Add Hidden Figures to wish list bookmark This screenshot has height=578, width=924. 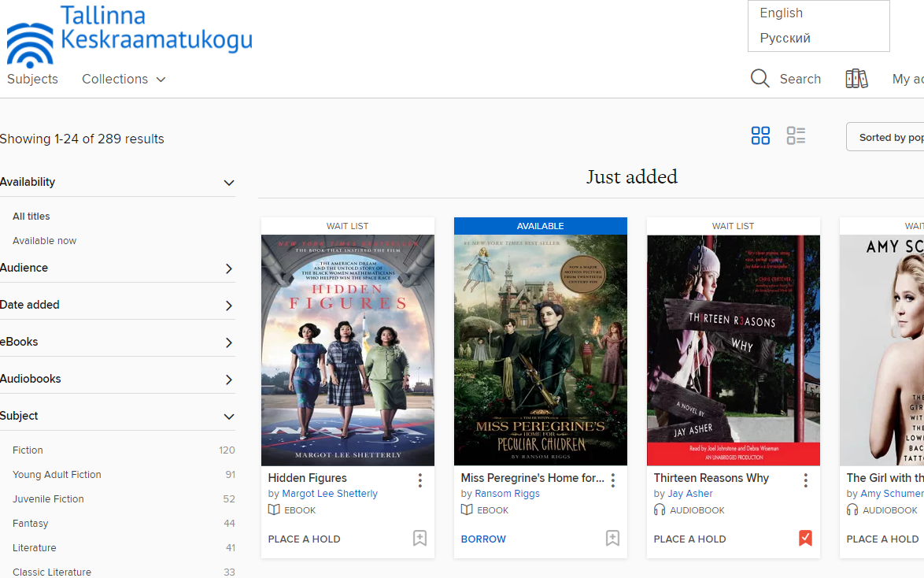pyautogui.click(x=419, y=538)
